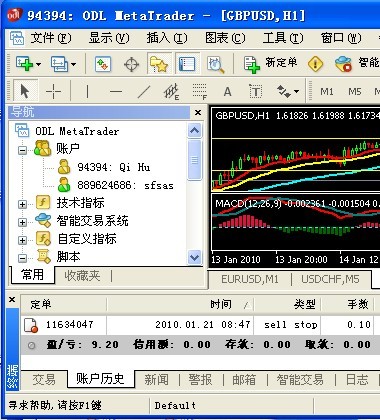Open the 图表(C) menu
This screenshot has width=380, height=420.
pos(225,38)
